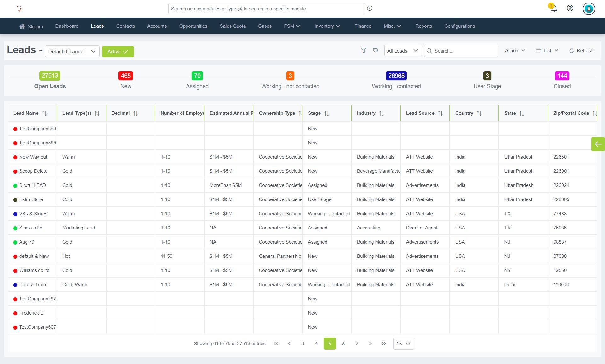Open the notifications bell
The width and height of the screenshot is (605, 364).
pos(554,9)
